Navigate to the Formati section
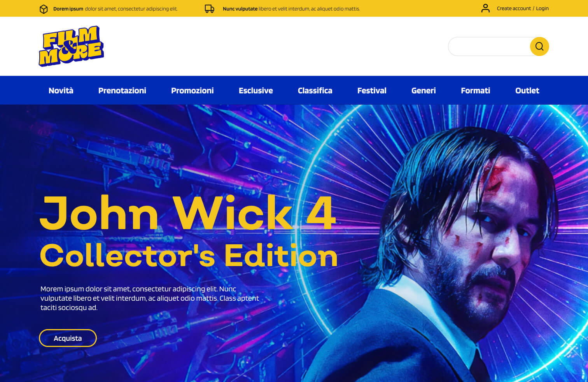 pyautogui.click(x=475, y=90)
